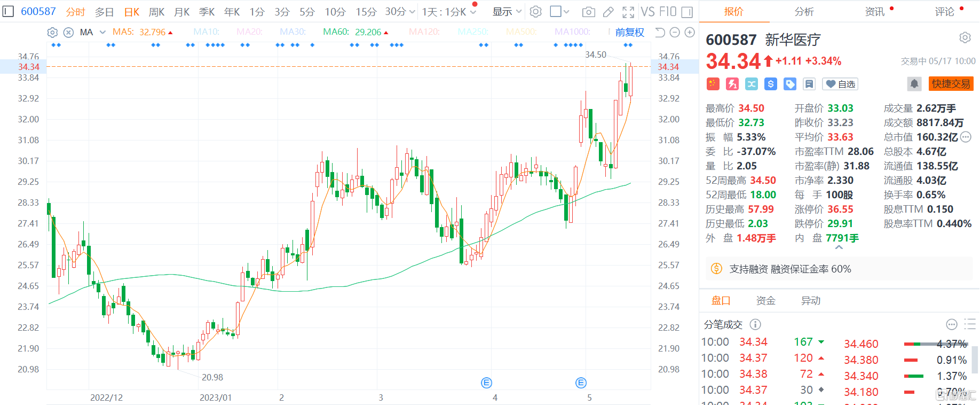Switch to the 异动 tab
Image resolution: width=980 pixels, height=405 pixels.
[811, 301]
